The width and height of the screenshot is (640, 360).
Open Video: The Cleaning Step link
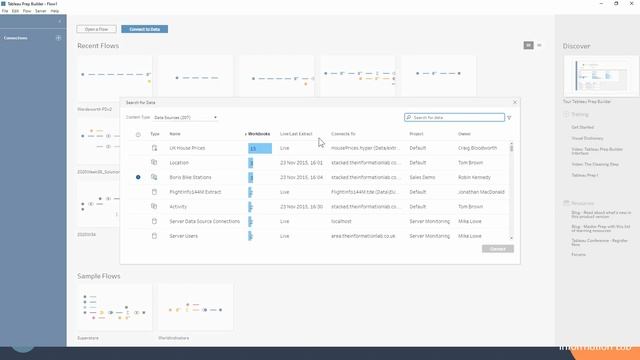(x=595, y=164)
